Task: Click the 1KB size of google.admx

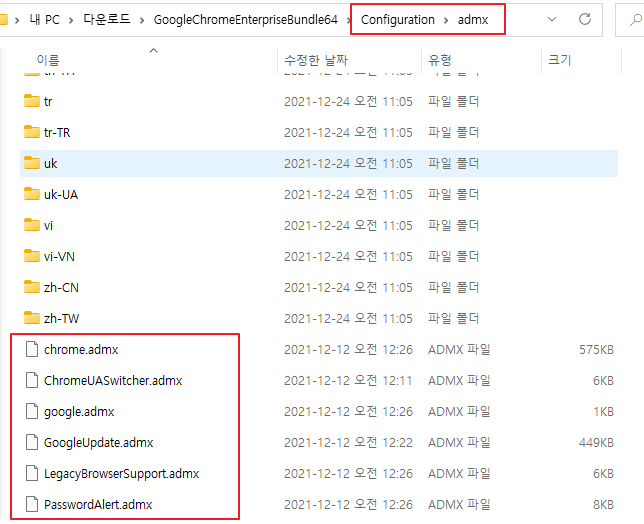Action: click(603, 411)
